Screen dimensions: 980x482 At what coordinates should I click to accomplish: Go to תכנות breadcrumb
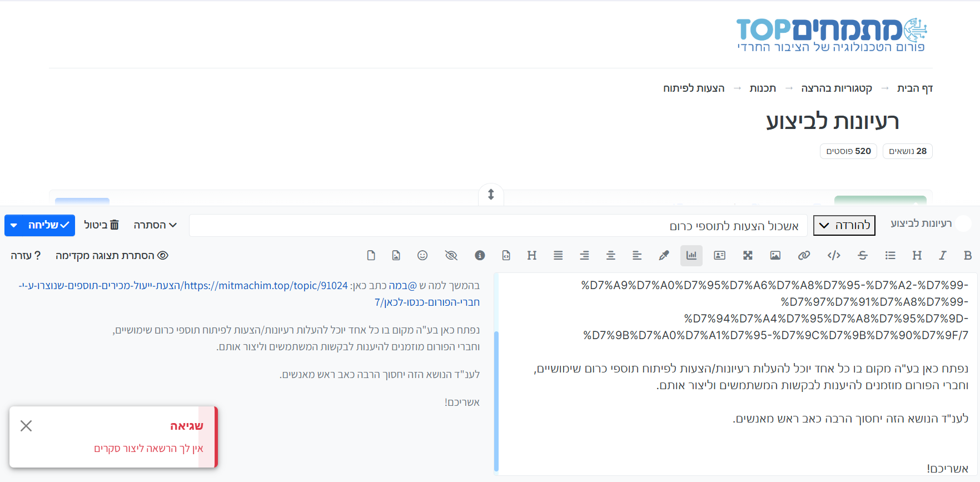762,88
